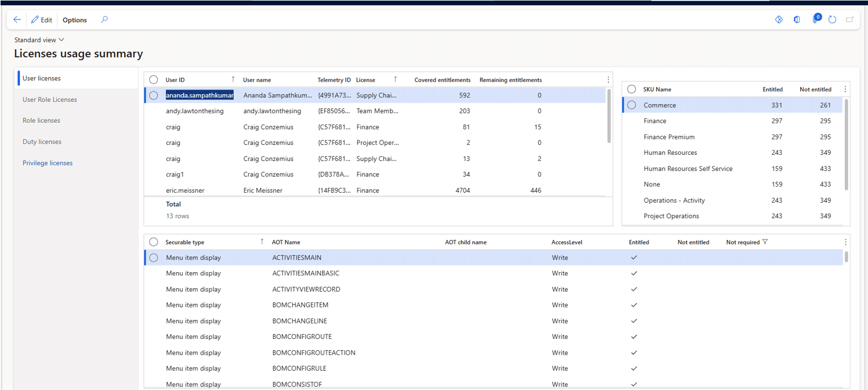The width and height of the screenshot is (868, 390).
Task: Open in Microsoft Office icon
Action: (797, 20)
